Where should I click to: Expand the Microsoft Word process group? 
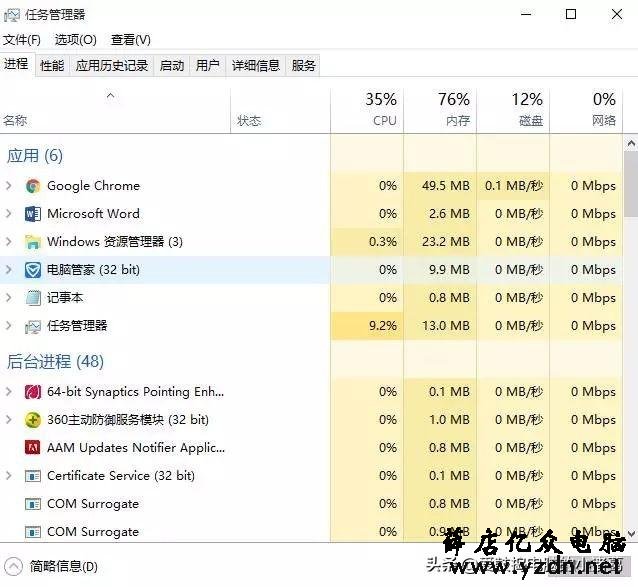point(9,214)
